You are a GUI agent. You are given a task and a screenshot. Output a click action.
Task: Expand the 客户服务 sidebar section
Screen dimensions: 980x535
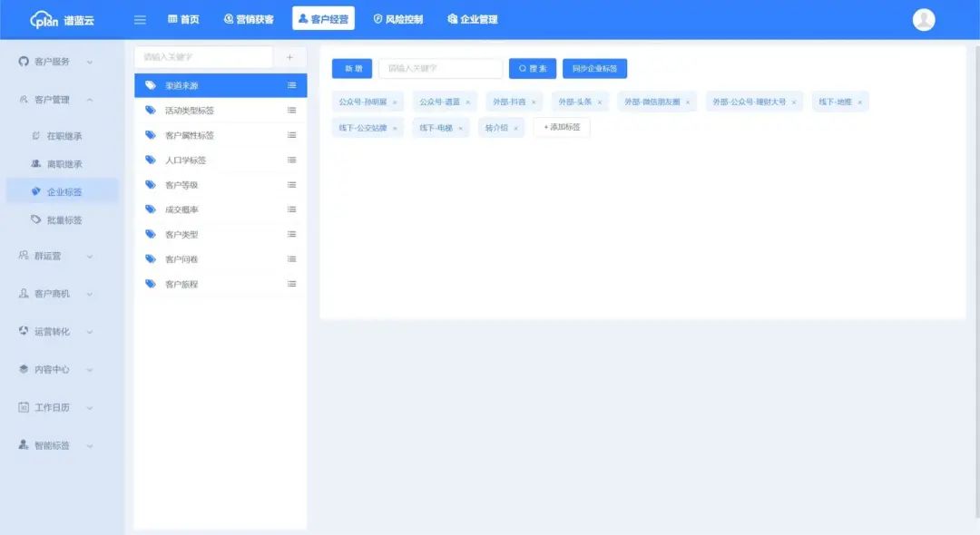tap(56, 62)
